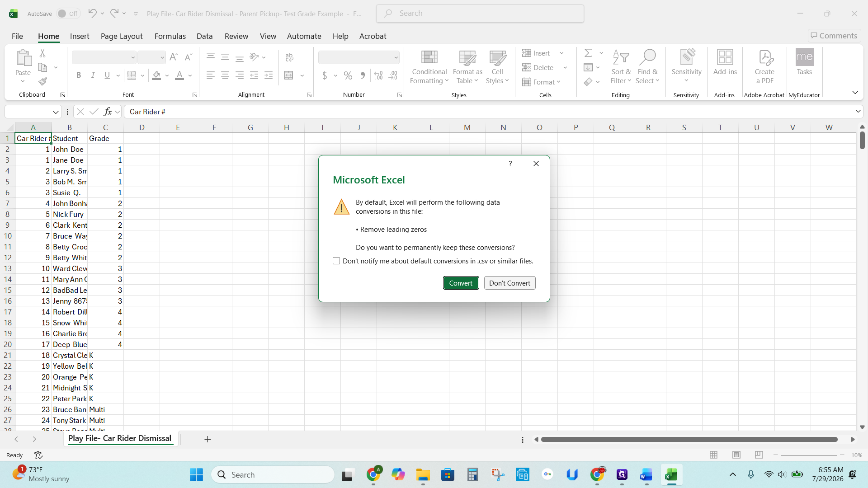Click the dialog help question mark
Viewport: 868px width, 488px height.
[510, 164]
